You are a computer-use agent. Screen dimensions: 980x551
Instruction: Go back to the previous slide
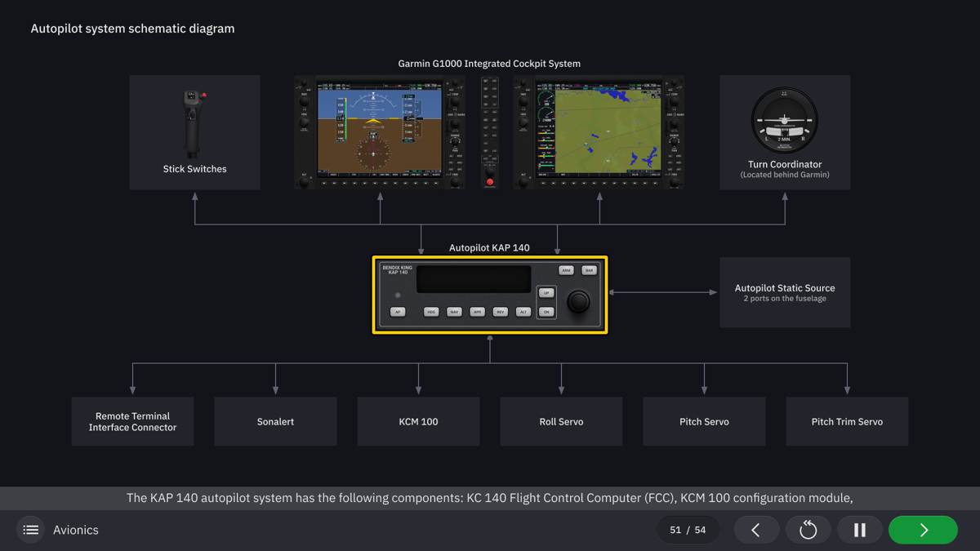click(756, 530)
